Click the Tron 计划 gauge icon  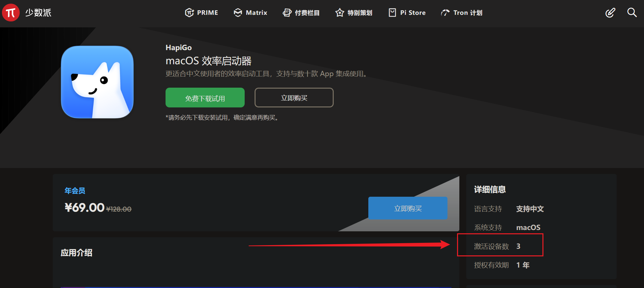click(x=445, y=13)
